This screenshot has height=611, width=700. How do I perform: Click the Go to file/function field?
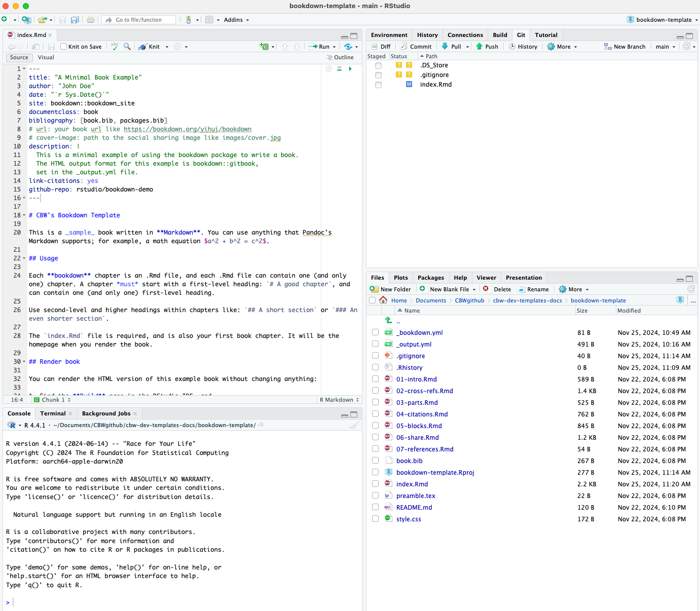click(x=138, y=19)
